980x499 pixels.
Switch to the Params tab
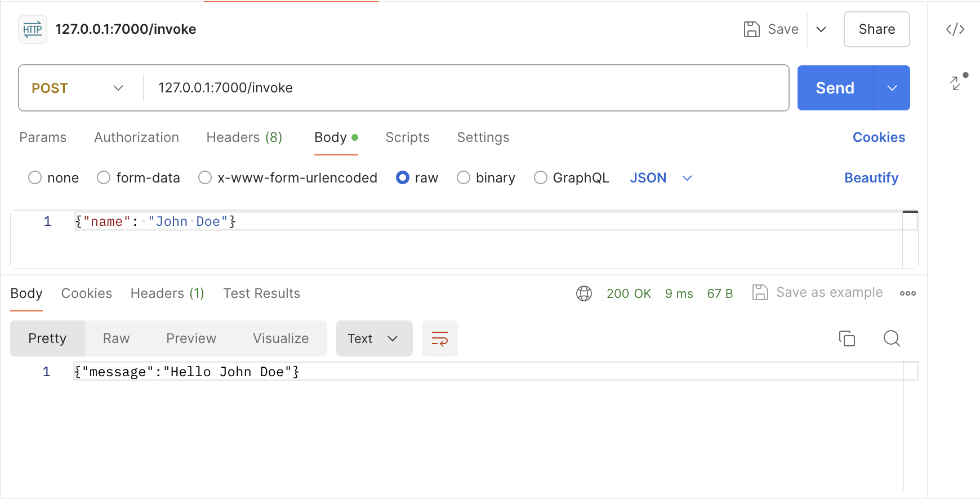[x=43, y=137]
